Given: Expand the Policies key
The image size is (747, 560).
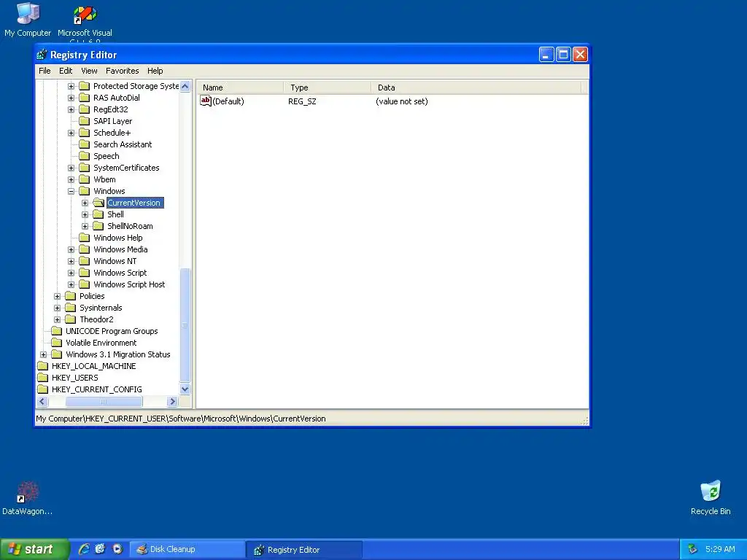Looking at the screenshot, I should click(57, 296).
